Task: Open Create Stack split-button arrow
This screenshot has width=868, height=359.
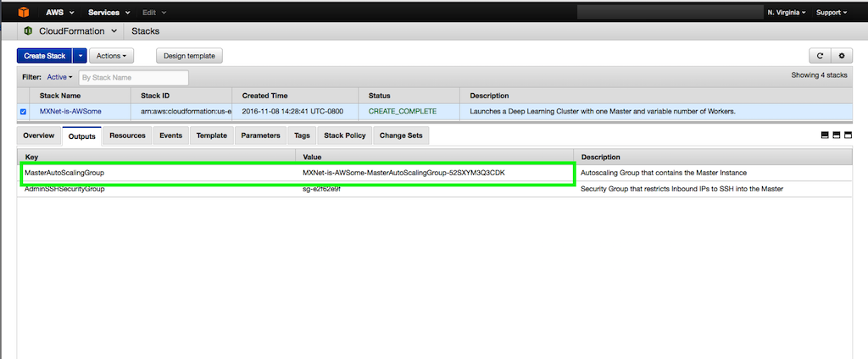Action: tap(81, 56)
